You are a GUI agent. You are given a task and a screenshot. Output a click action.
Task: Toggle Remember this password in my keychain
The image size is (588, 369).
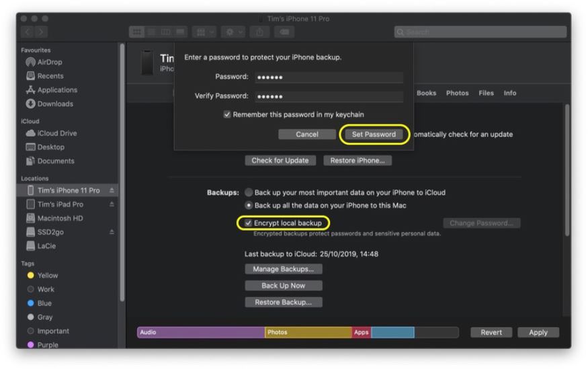(227, 114)
